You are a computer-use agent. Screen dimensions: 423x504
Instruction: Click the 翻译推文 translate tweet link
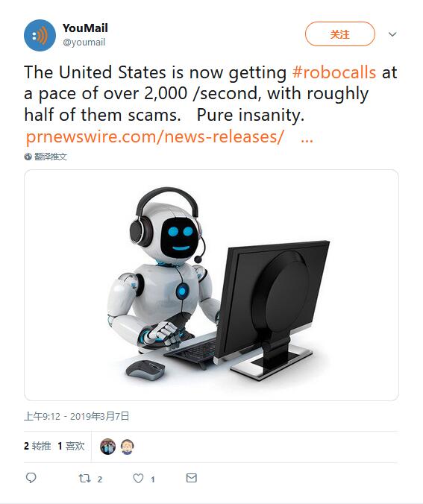(51, 157)
